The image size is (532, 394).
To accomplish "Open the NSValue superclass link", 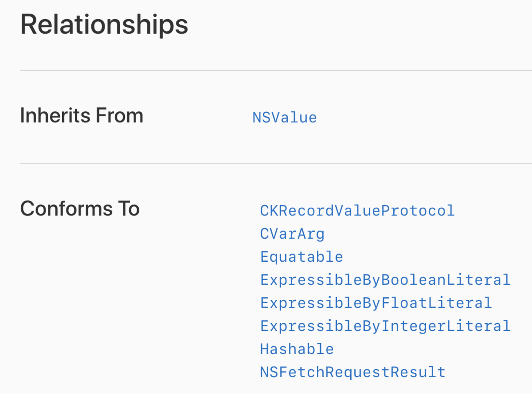I will coord(284,118).
